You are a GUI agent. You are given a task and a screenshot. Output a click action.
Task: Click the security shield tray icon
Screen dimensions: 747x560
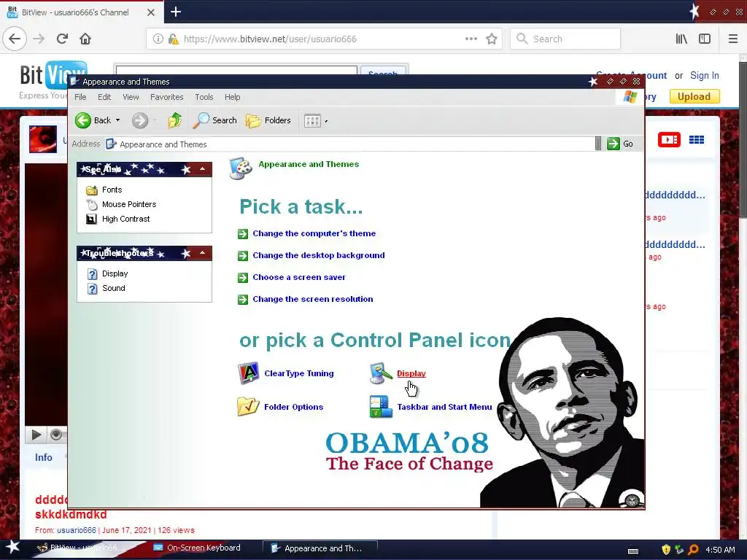tap(666, 550)
